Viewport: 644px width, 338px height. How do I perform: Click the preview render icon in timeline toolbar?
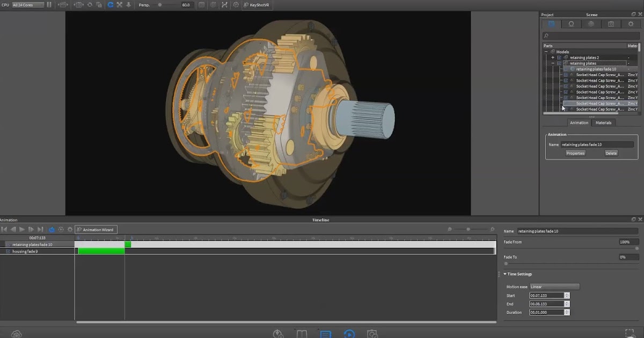pos(61,230)
